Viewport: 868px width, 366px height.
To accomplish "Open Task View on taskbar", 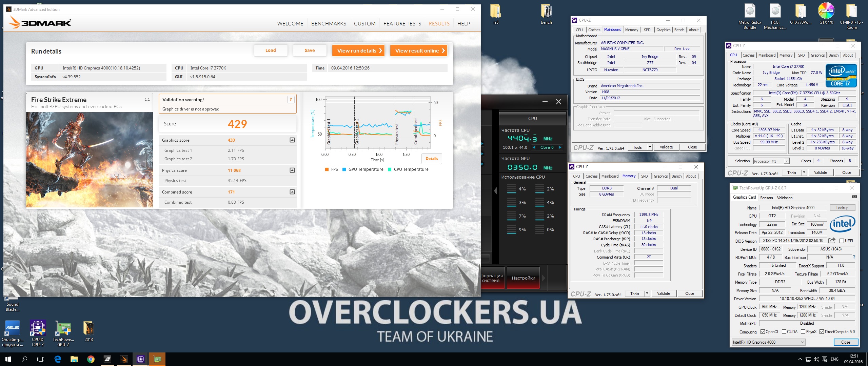I will pos(41,359).
